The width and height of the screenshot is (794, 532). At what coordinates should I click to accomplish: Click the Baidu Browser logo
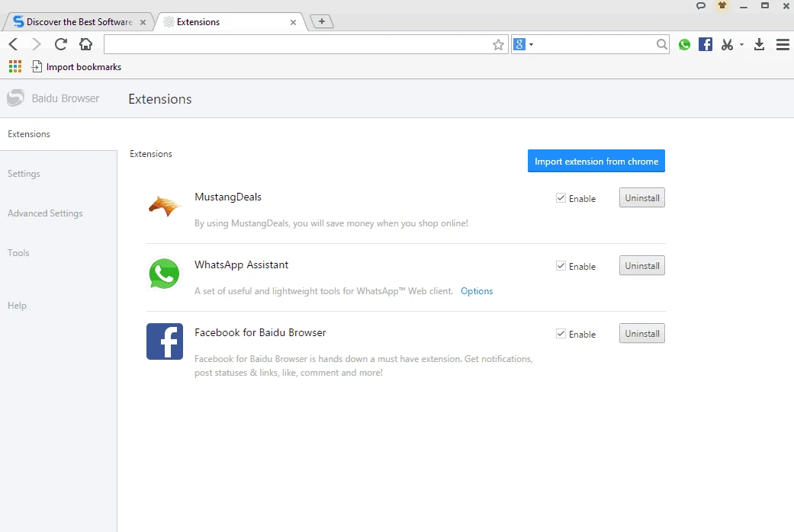coord(15,98)
